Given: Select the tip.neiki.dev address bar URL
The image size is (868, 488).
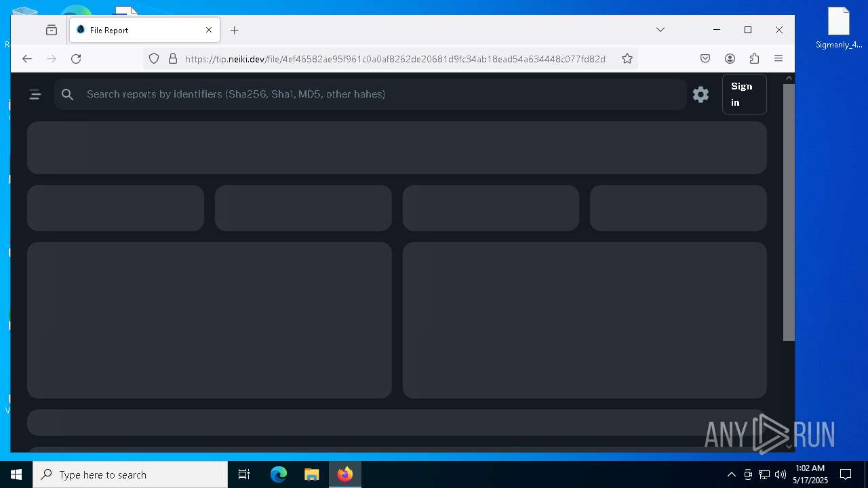Looking at the screenshot, I should coord(395,59).
